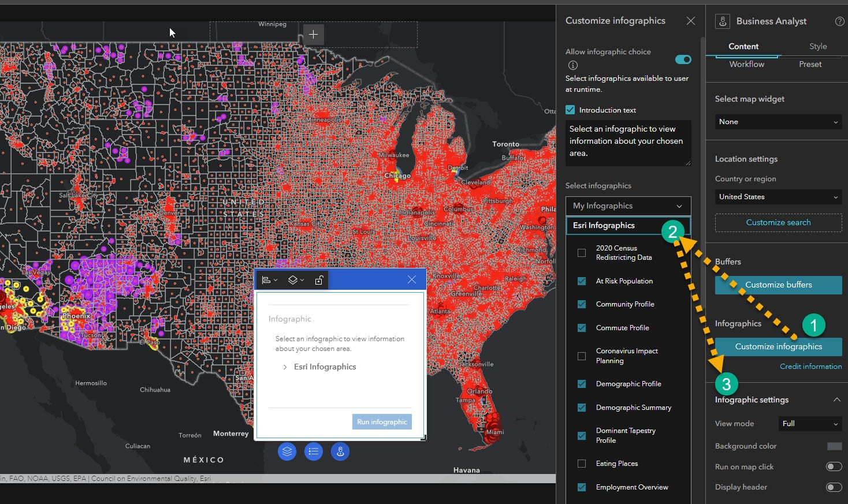Select the Workflow sub-tab
The height and width of the screenshot is (504, 848).
(x=747, y=64)
